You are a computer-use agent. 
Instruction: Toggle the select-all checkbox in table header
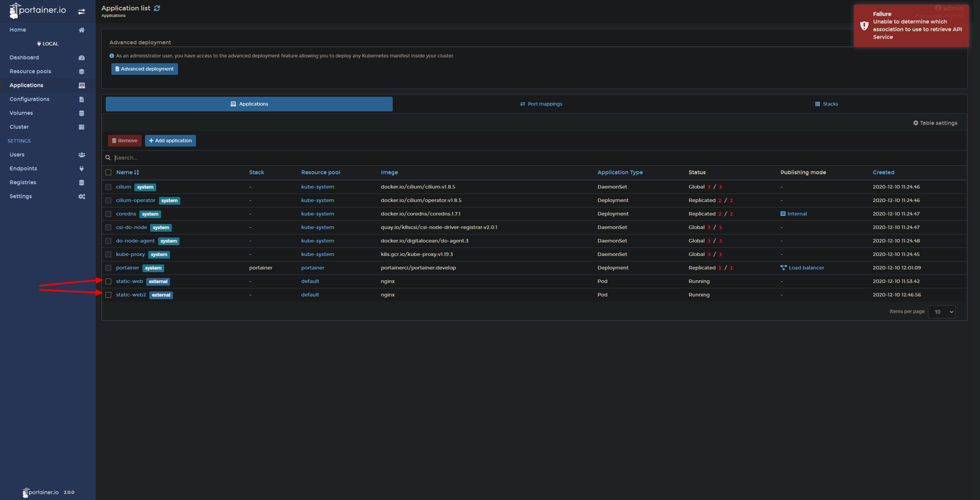click(x=108, y=172)
